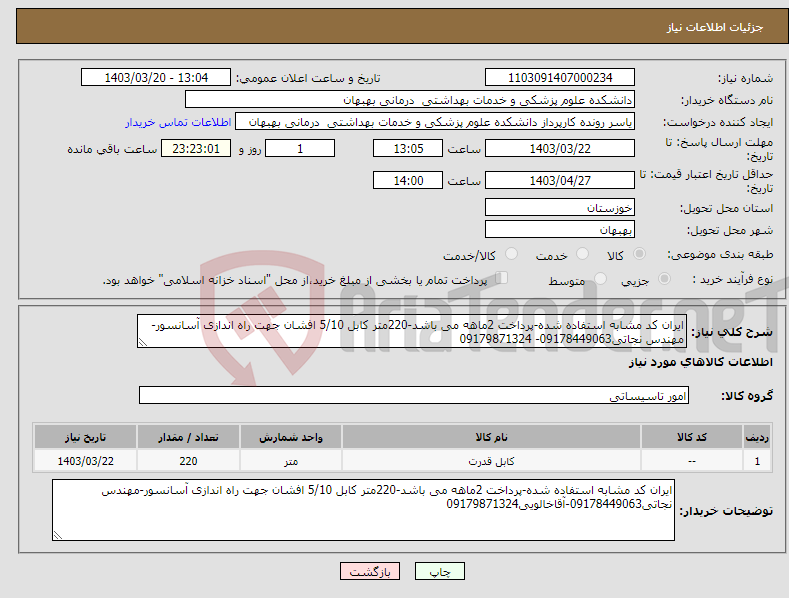Click the deadline time 13:05 field

(x=408, y=148)
